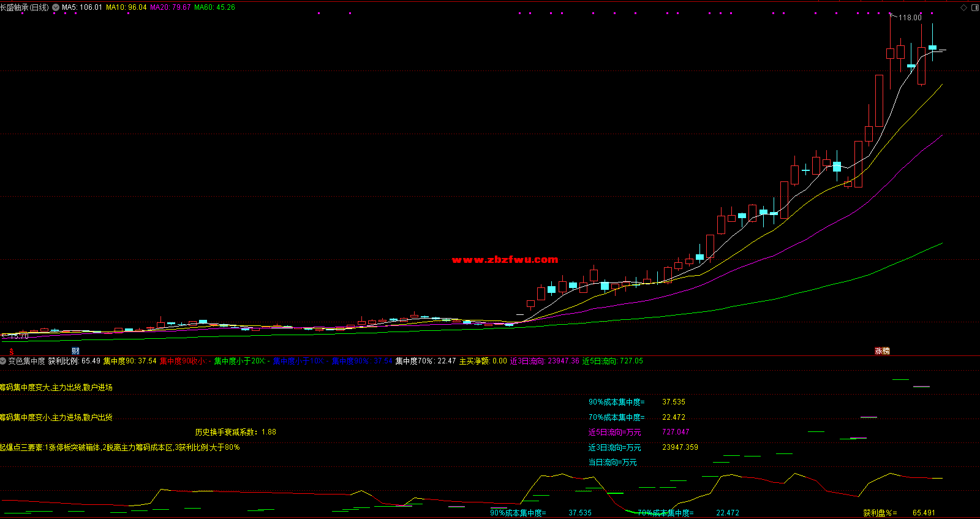Click the diamond icon at top right
The image size is (980, 519).
[x=963, y=7]
